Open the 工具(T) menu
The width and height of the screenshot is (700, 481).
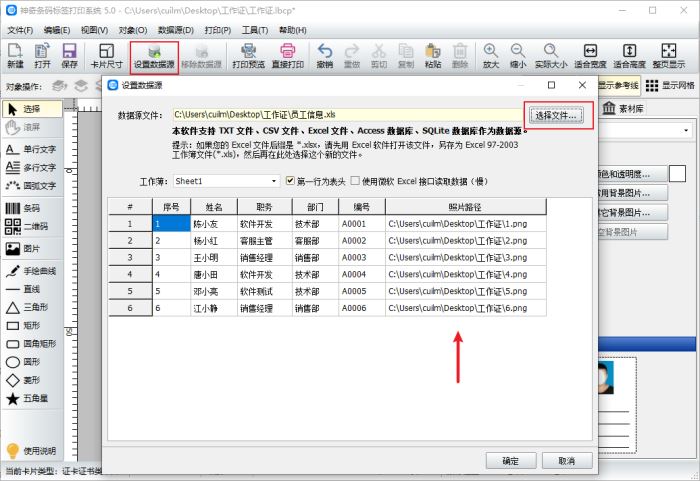tap(254, 30)
